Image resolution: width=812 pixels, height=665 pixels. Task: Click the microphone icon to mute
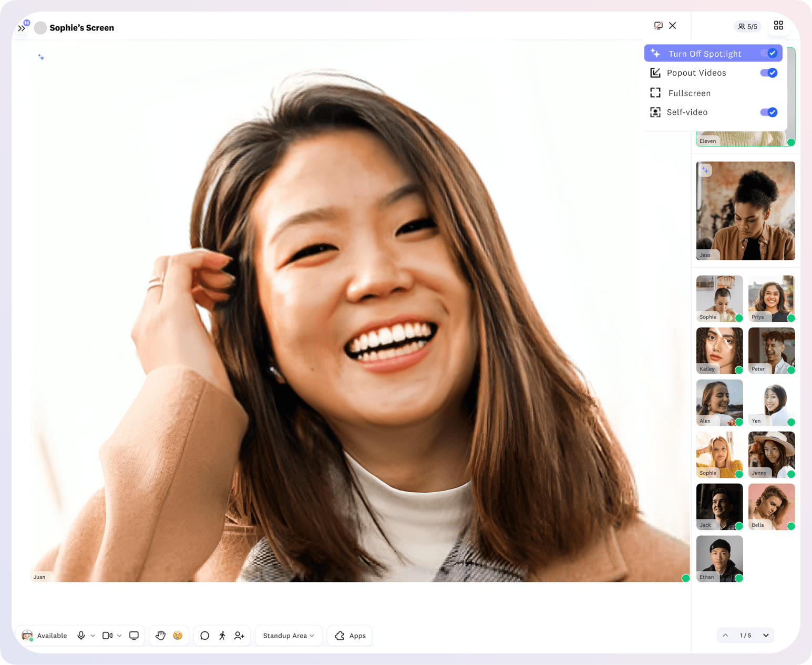tap(81, 636)
